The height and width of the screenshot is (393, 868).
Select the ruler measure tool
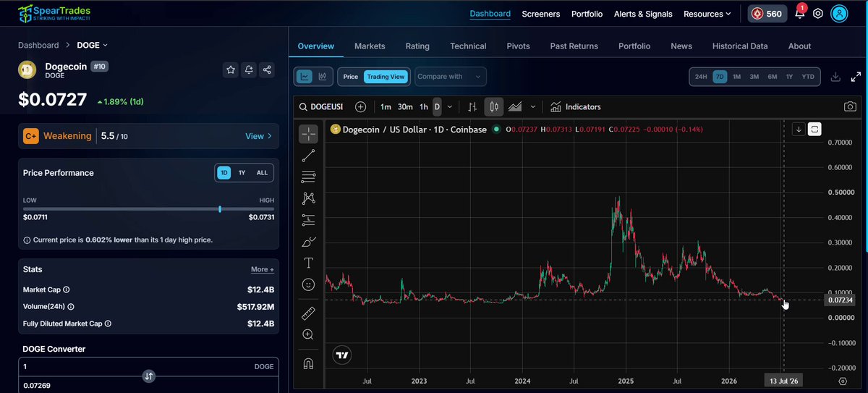click(309, 313)
